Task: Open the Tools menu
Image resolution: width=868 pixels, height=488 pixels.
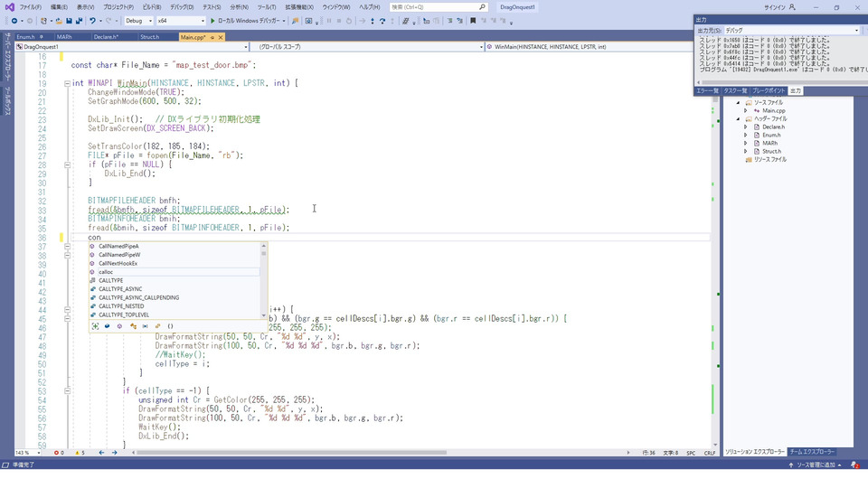Action: pyautogui.click(x=266, y=7)
